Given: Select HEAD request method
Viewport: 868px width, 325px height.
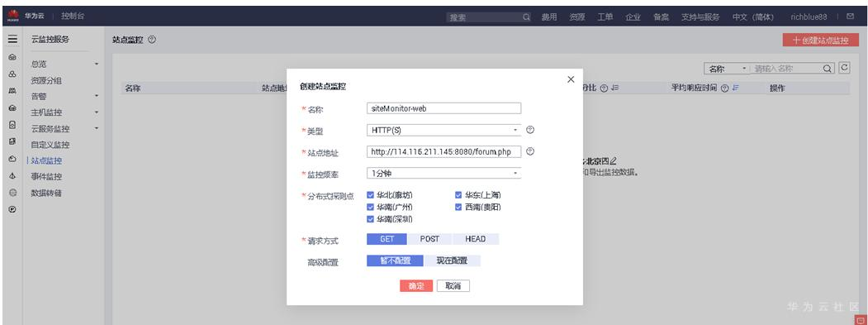Looking at the screenshot, I should click(x=476, y=239).
